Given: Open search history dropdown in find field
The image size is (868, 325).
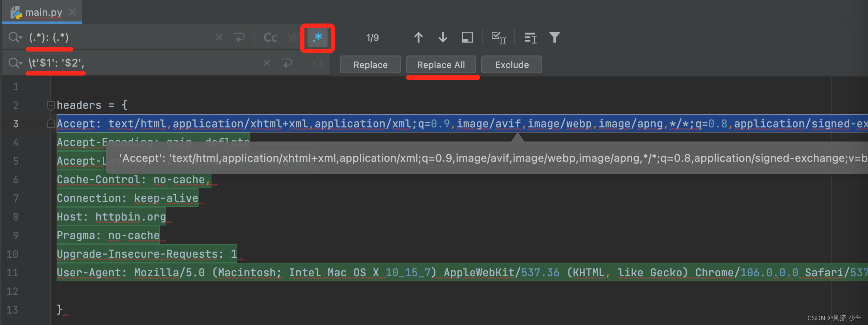Looking at the screenshot, I should (x=15, y=37).
